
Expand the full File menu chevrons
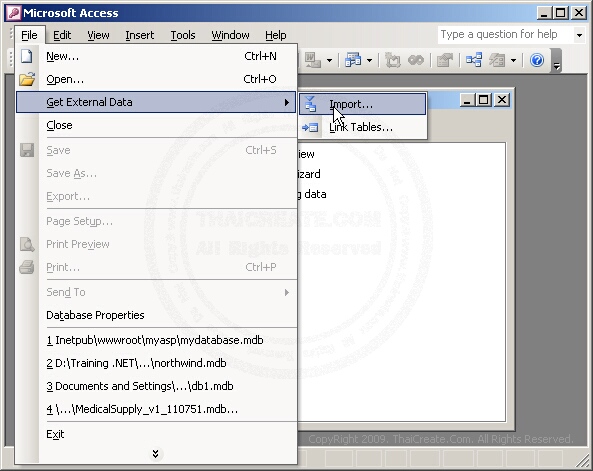155,454
